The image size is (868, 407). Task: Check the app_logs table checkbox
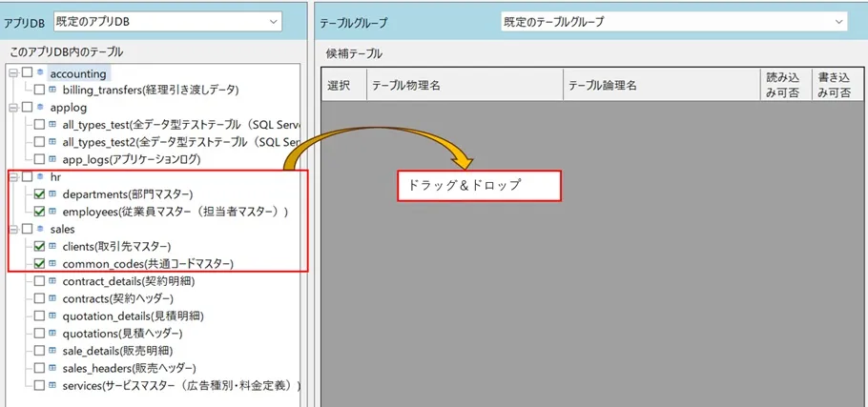[x=39, y=159]
